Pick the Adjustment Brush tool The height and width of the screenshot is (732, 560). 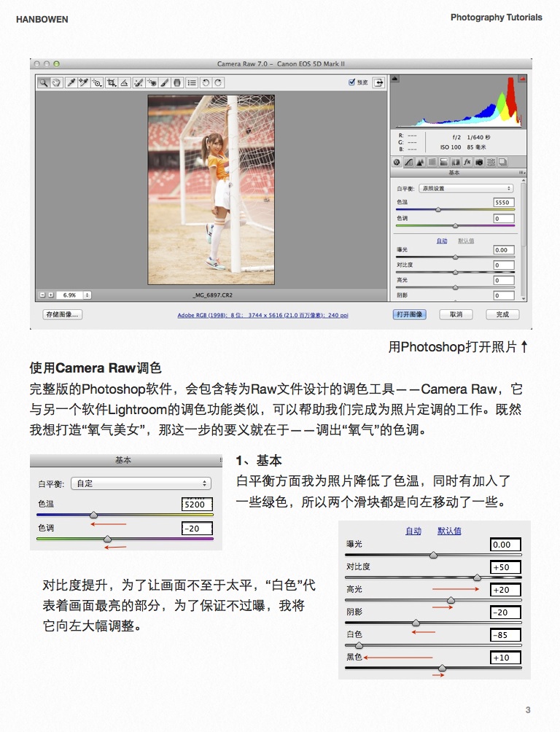[x=164, y=82]
